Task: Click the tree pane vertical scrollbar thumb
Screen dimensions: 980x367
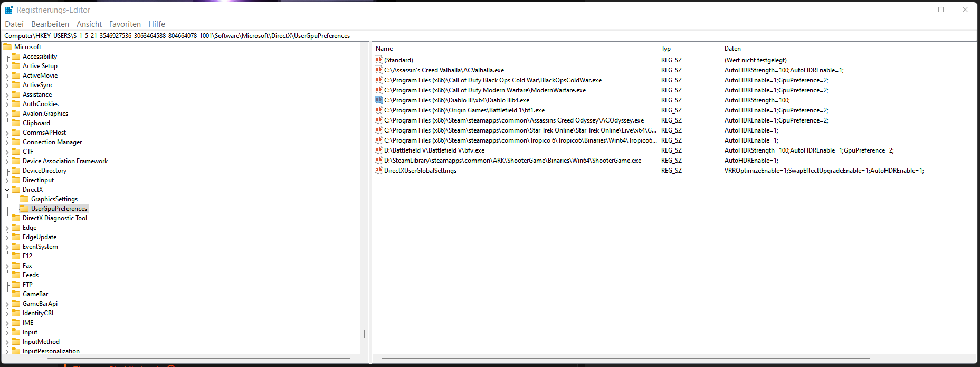Action: tap(364, 334)
